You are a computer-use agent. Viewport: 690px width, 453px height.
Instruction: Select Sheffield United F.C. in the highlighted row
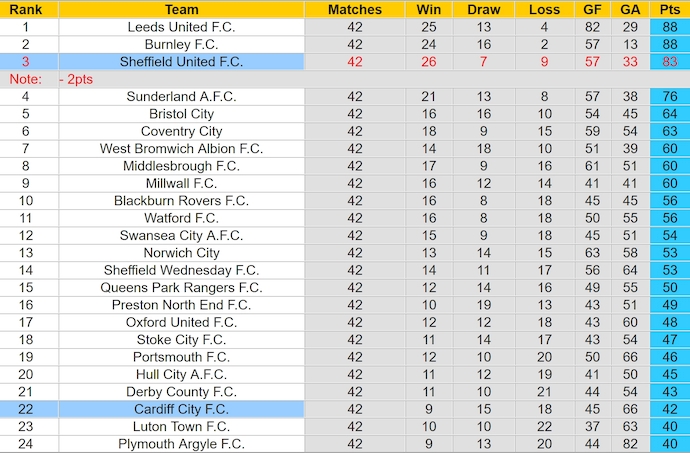181,62
